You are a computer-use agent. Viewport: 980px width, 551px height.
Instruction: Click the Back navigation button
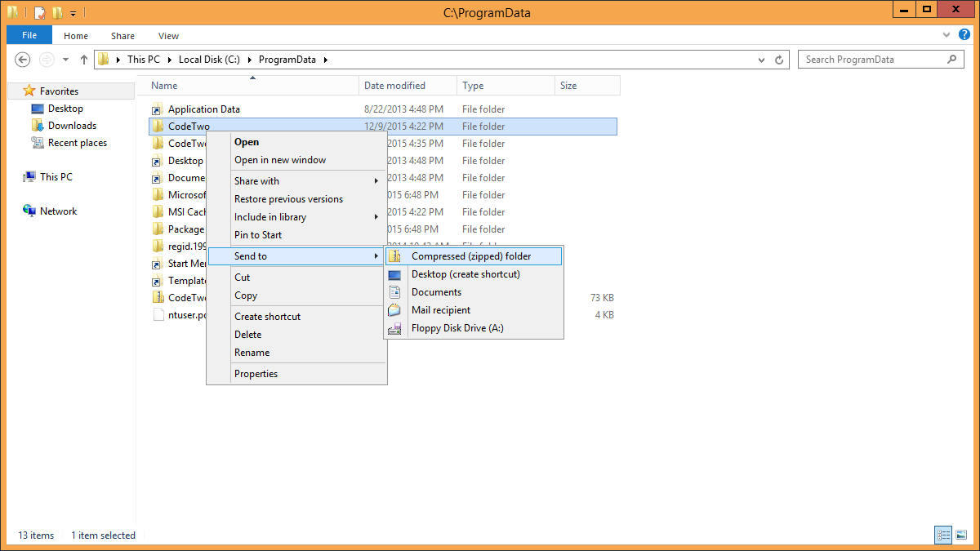coord(22,59)
